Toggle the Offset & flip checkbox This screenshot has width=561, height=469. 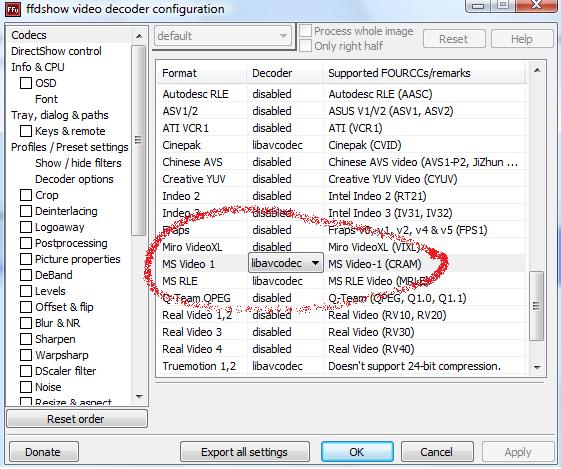(x=26, y=307)
